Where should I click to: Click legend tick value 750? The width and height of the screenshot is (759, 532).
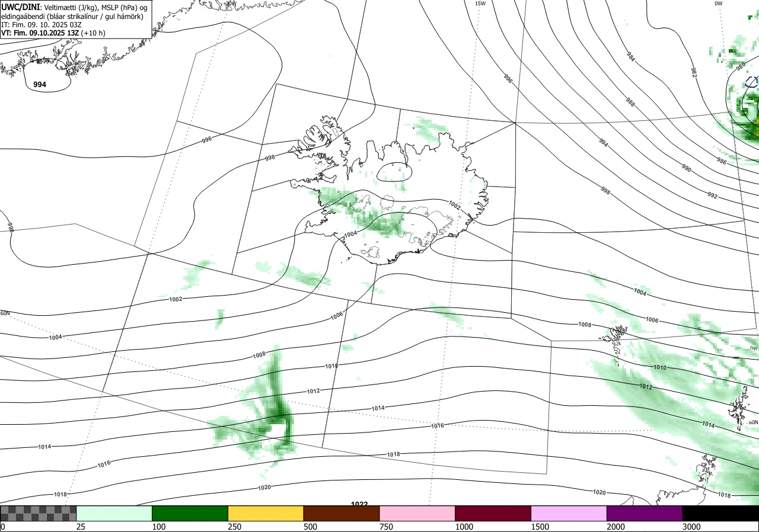pos(386,527)
